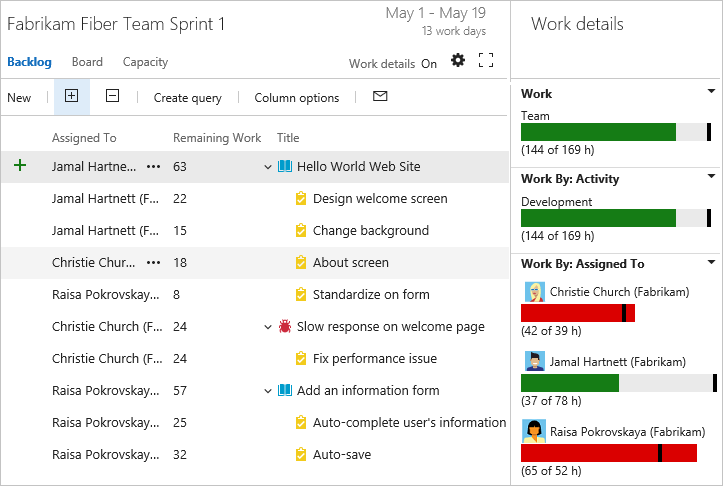Toggle Work details On switch

click(429, 64)
